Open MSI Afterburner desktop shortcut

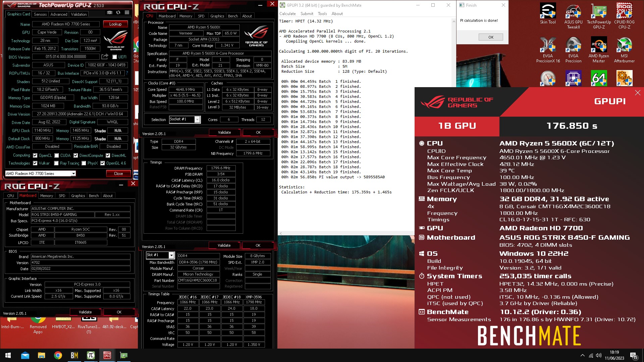point(624,50)
